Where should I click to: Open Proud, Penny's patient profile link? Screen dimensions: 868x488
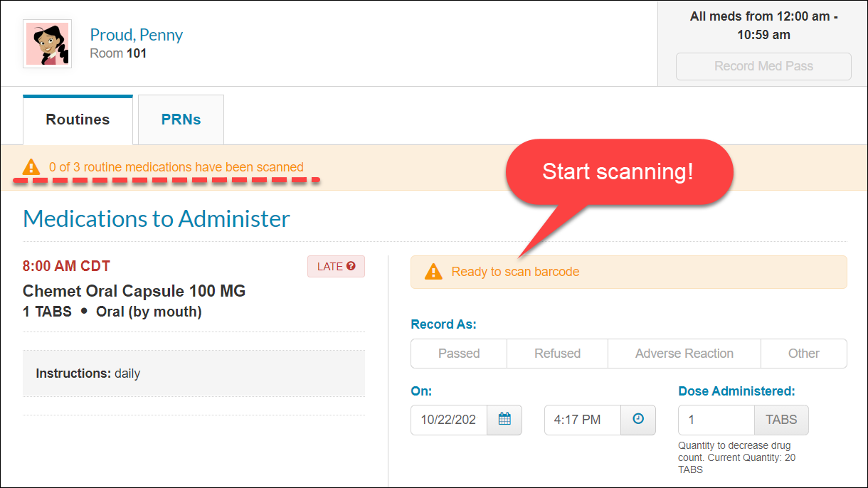[x=136, y=34]
